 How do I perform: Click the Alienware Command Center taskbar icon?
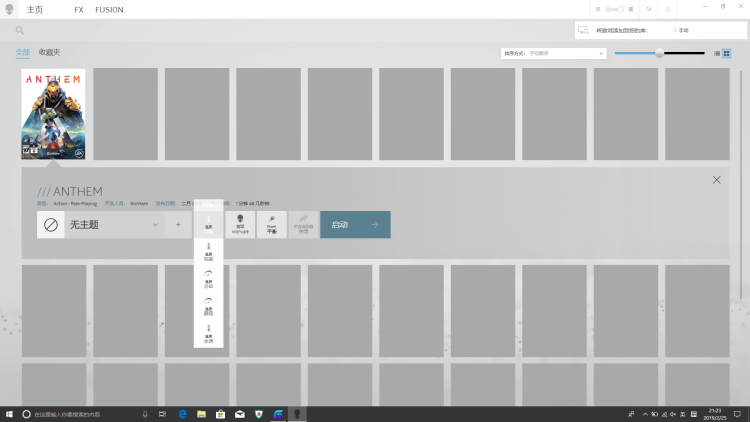point(297,414)
